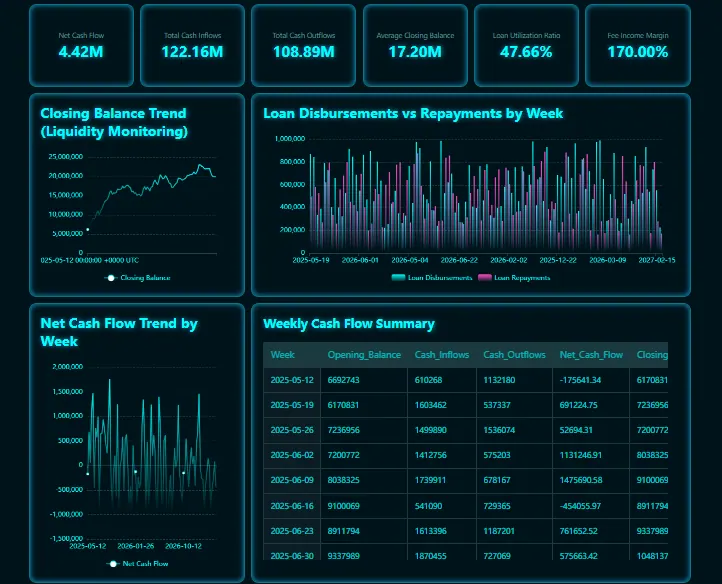
Task: Click the Total Cash Inflows 122.16M card
Action: 192,45
